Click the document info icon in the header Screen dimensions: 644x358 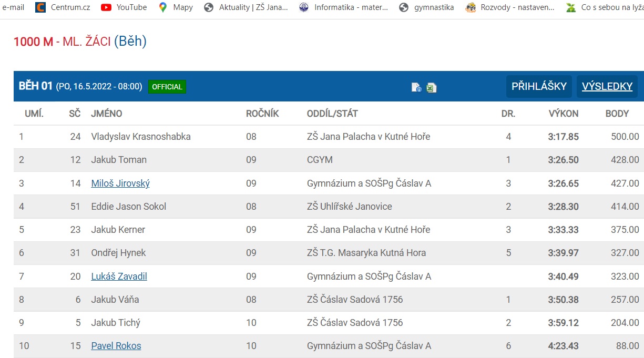tap(416, 88)
